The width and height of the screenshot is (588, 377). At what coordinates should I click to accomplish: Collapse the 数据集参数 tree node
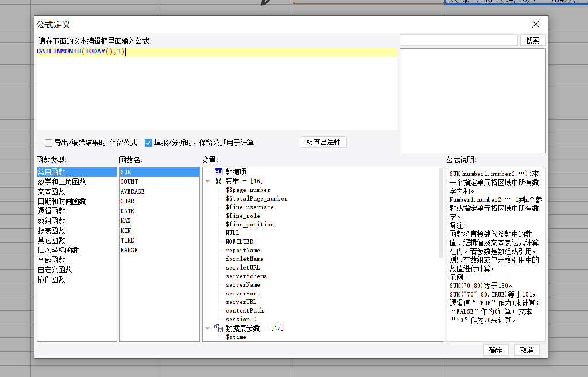(207, 328)
